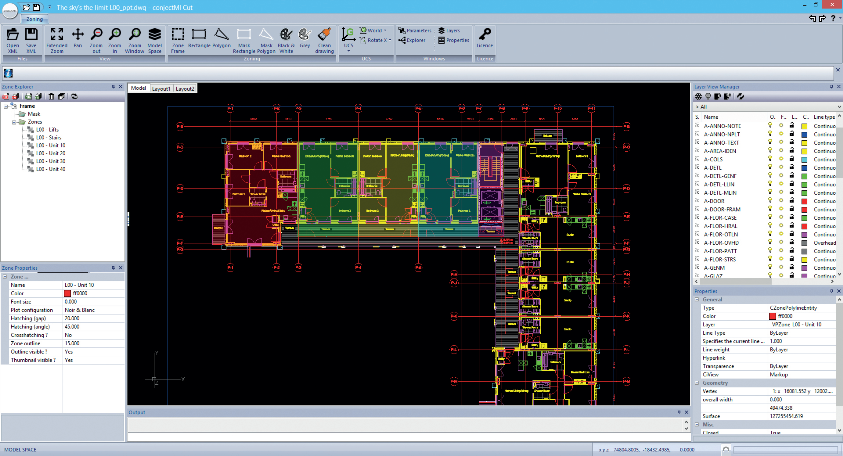Toggle visibility bulb of A-DOOR layer
Image resolution: width=843 pixels, height=456 pixels.
click(770, 201)
